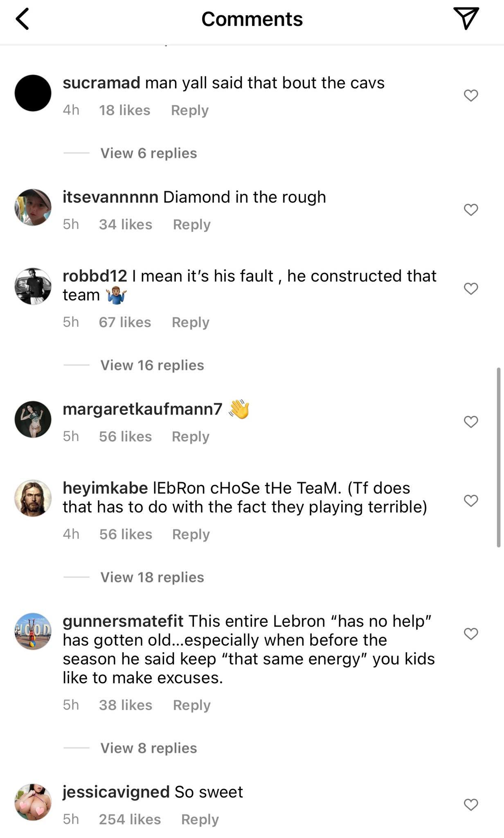
Task: Reply to jessicavigned's So sweet comment
Action: tap(200, 820)
